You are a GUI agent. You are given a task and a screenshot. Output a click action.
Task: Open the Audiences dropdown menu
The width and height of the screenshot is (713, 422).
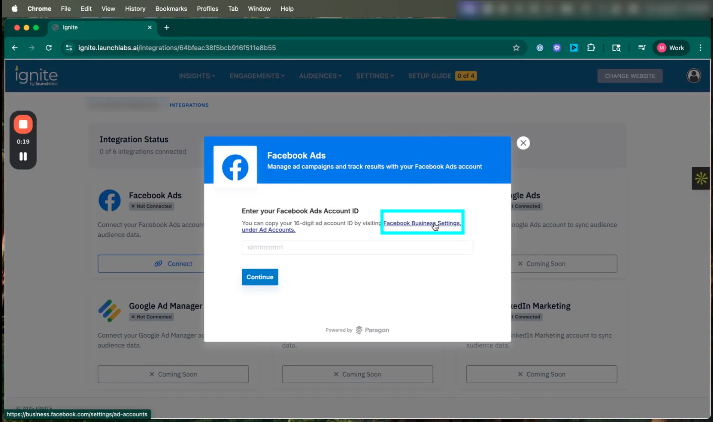[x=320, y=76]
